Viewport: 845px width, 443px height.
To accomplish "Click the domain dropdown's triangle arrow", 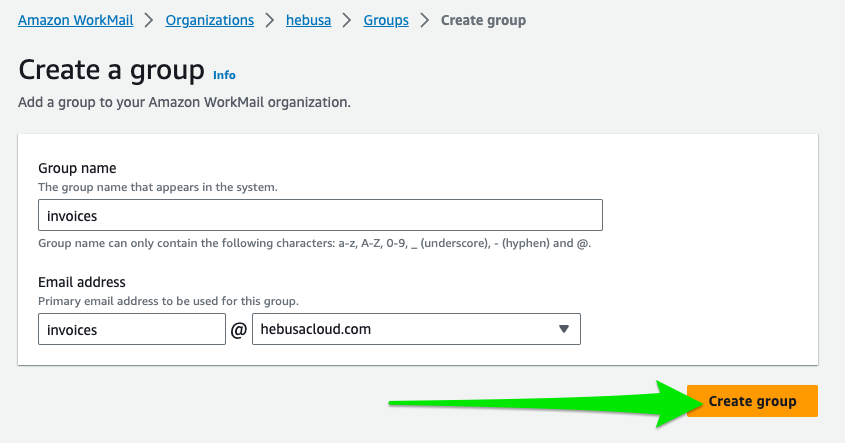I will click(x=563, y=329).
